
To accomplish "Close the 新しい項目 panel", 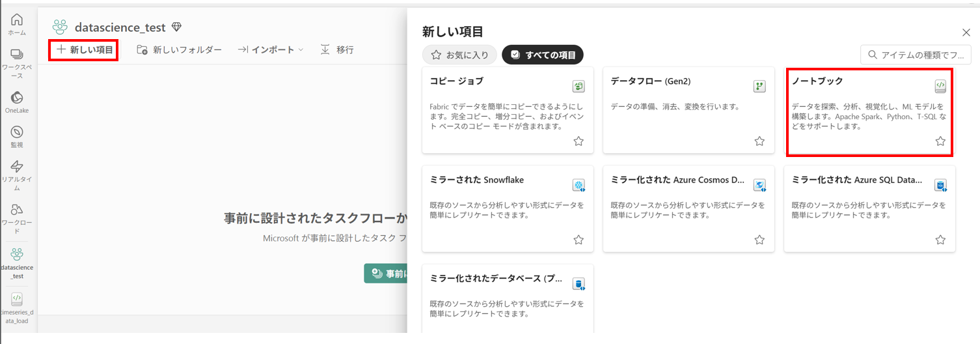I will (x=966, y=33).
